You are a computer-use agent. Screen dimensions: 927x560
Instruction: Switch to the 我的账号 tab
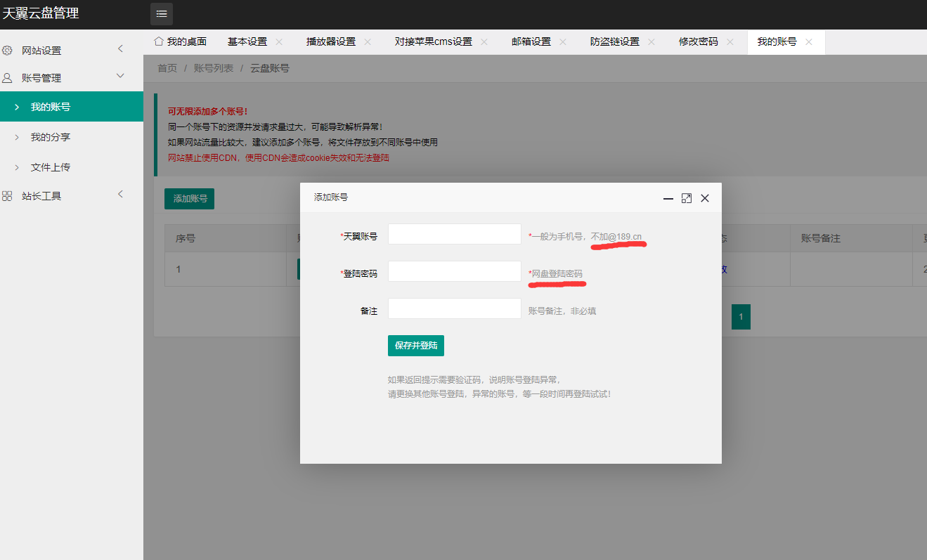777,41
